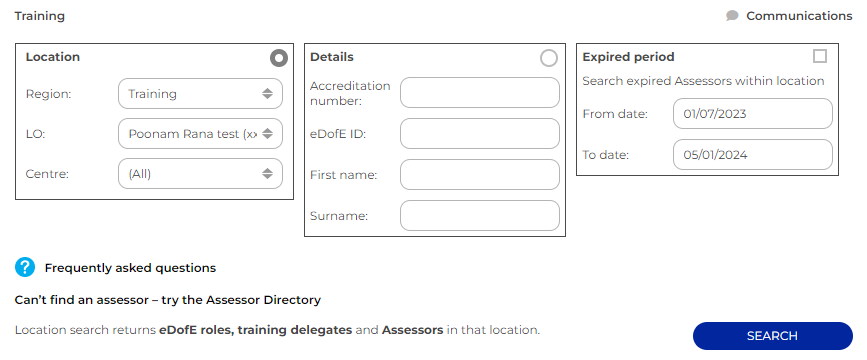Open the LO dropdown showing Poonam Rana test
This screenshot has width=867, height=360.
click(200, 133)
